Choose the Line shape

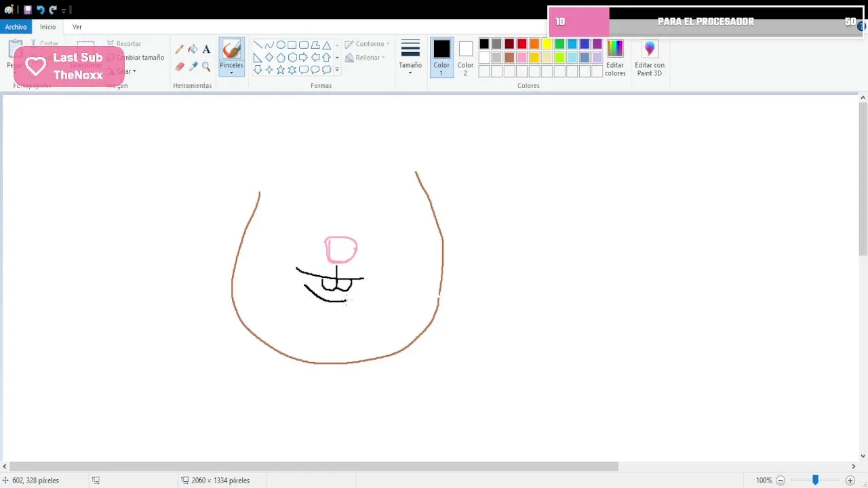click(x=258, y=45)
